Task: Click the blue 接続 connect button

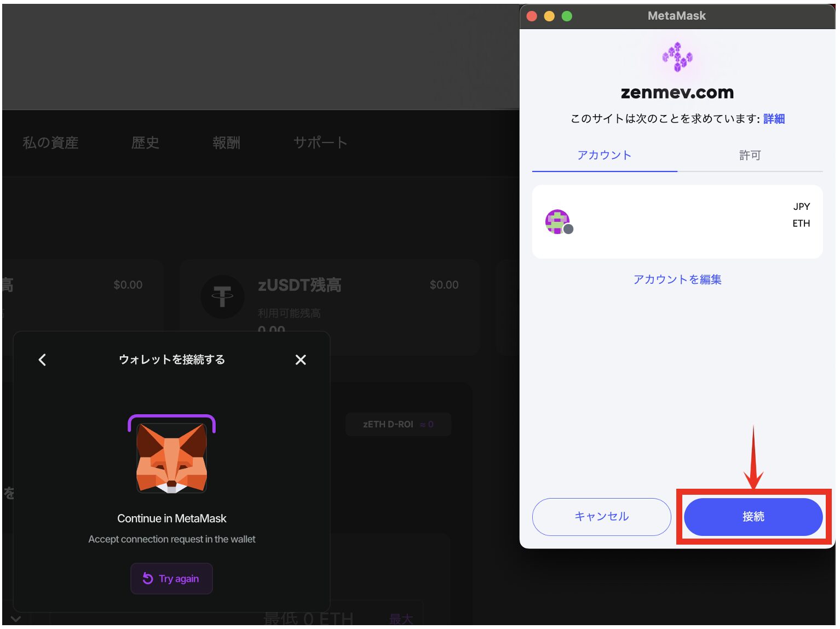Action: tap(753, 517)
